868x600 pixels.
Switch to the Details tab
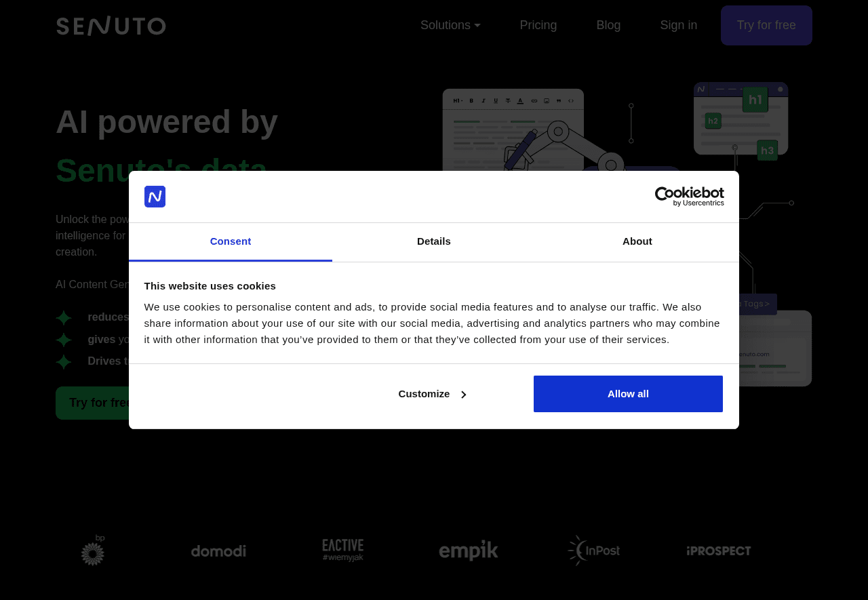[433, 241]
